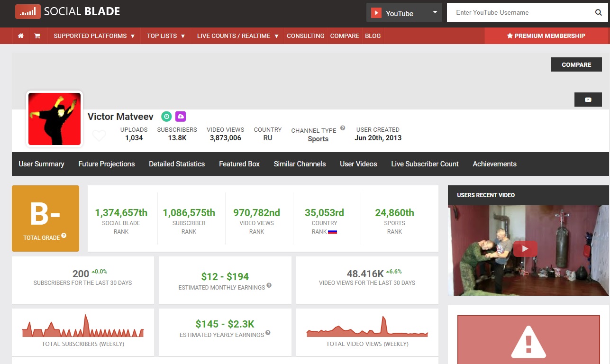Click the search magnifier icon
The height and width of the screenshot is (364, 610).
598,13
